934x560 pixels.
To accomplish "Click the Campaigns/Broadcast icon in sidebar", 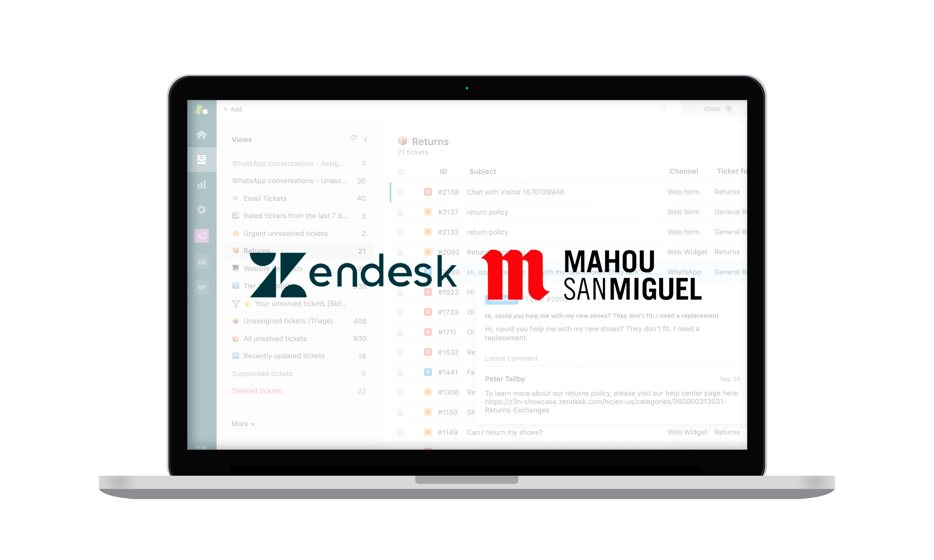I will coord(202,235).
